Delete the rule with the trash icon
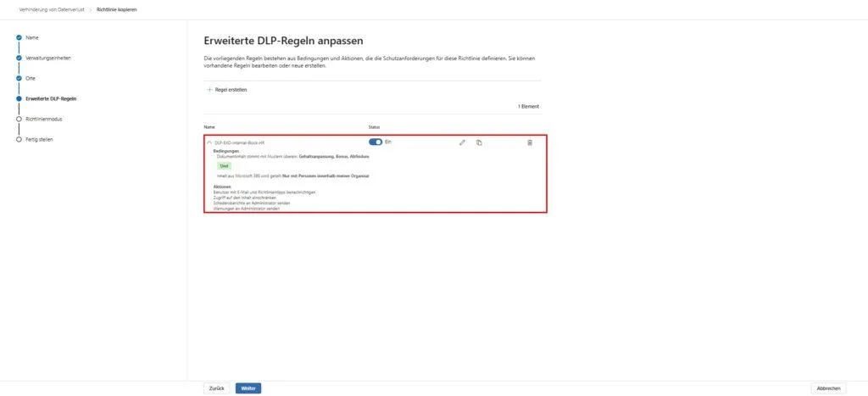This screenshot has width=868, height=396. click(530, 142)
